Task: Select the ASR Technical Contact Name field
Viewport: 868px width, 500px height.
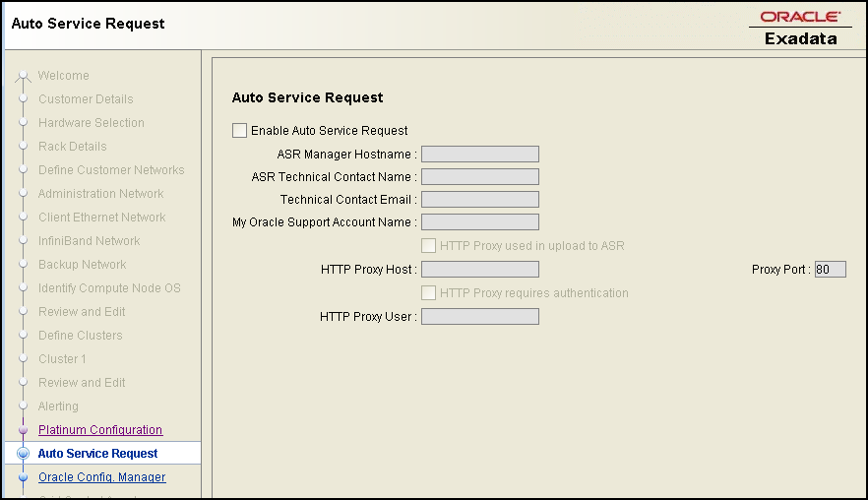Action: tap(480, 176)
